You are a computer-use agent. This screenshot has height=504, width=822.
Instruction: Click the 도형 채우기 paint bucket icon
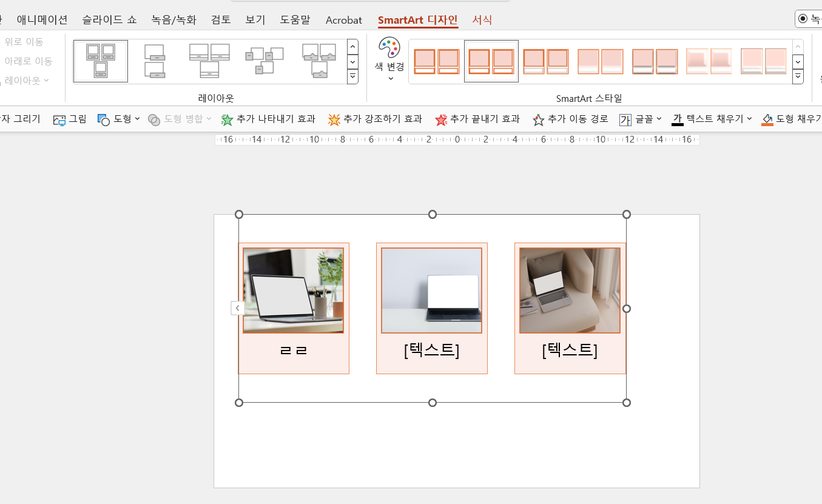click(768, 119)
